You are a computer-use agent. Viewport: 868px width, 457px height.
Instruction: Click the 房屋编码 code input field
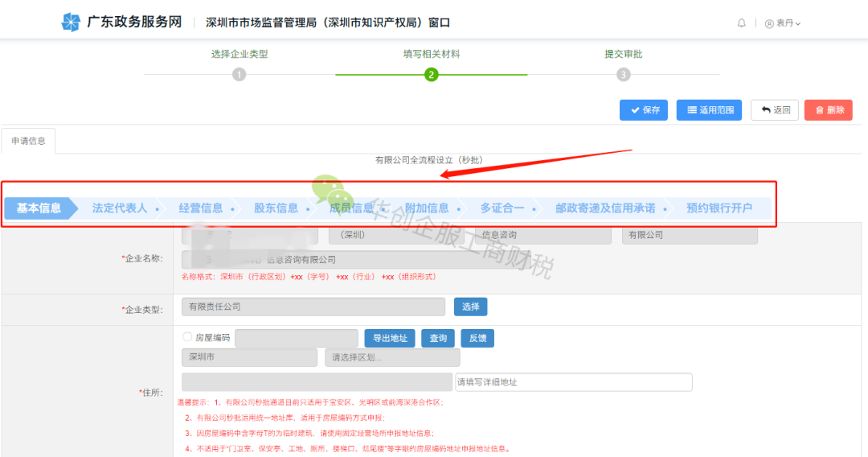pos(296,338)
